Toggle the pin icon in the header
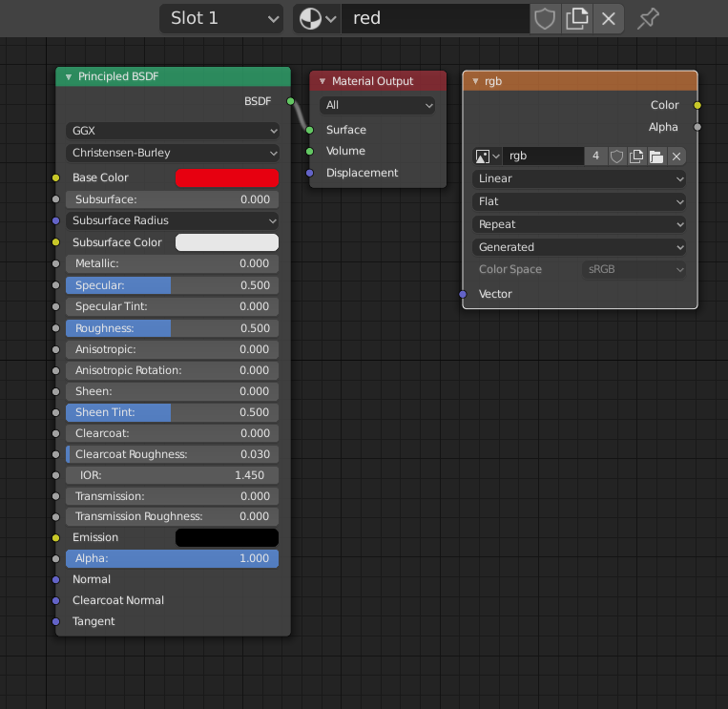This screenshot has height=709, width=728. point(649,18)
